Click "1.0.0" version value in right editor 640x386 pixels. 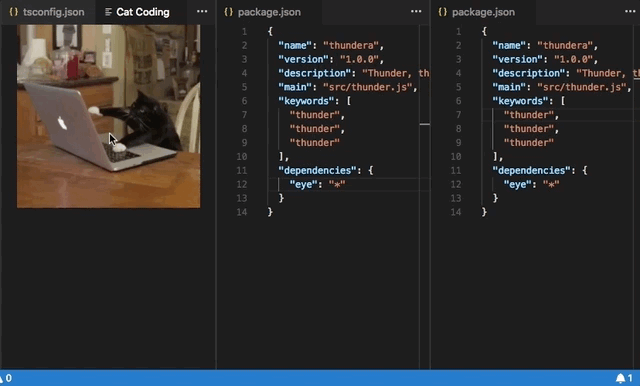tap(573, 59)
